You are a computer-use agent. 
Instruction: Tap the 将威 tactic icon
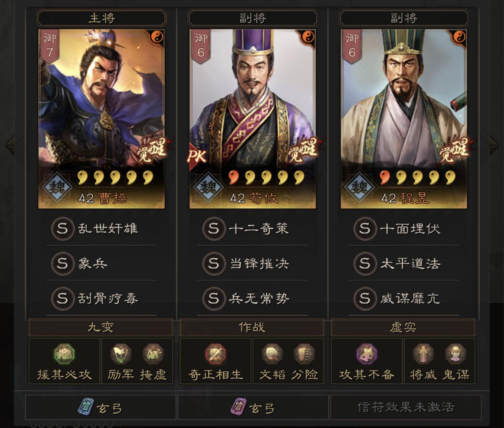[423, 354]
